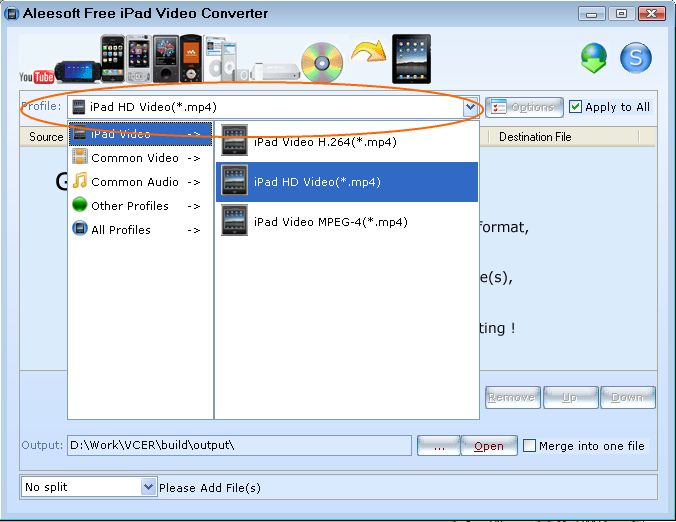Click the Apple TV box icon
The height and width of the screenshot is (522, 676).
click(276, 71)
